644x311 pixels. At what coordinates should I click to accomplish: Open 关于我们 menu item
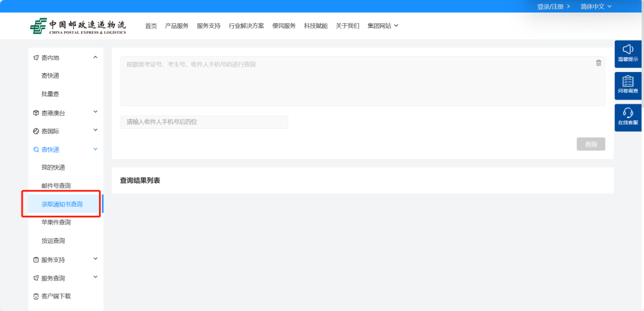348,26
